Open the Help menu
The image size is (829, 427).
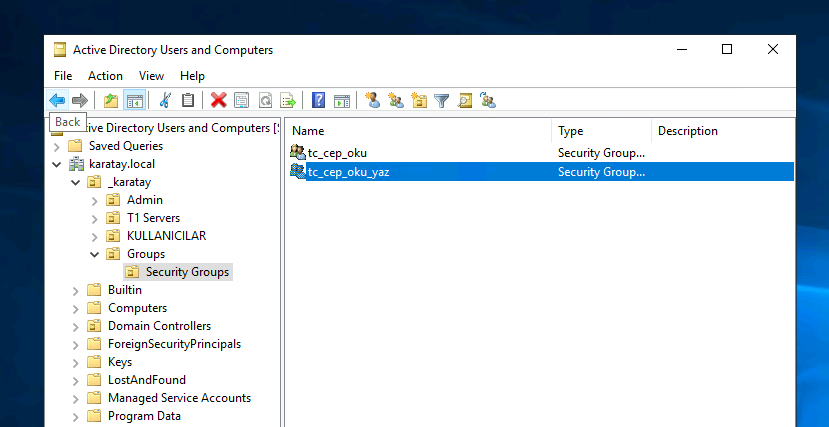coord(192,76)
